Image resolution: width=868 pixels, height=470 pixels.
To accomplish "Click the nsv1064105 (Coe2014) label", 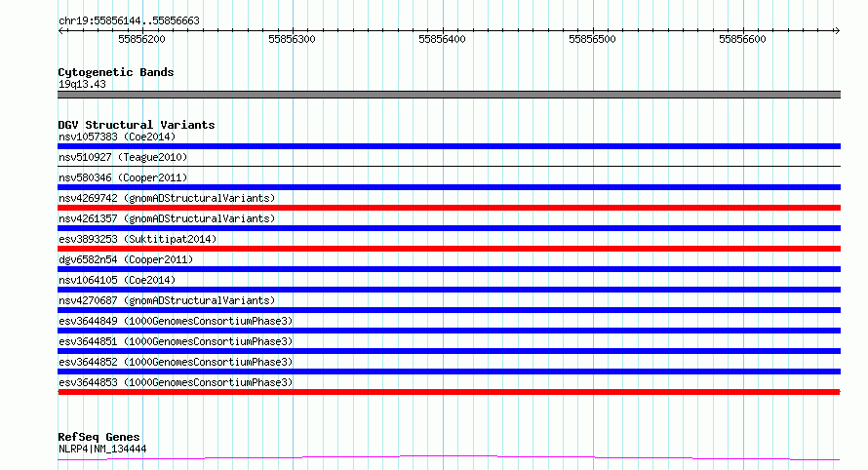I will coord(117,280).
